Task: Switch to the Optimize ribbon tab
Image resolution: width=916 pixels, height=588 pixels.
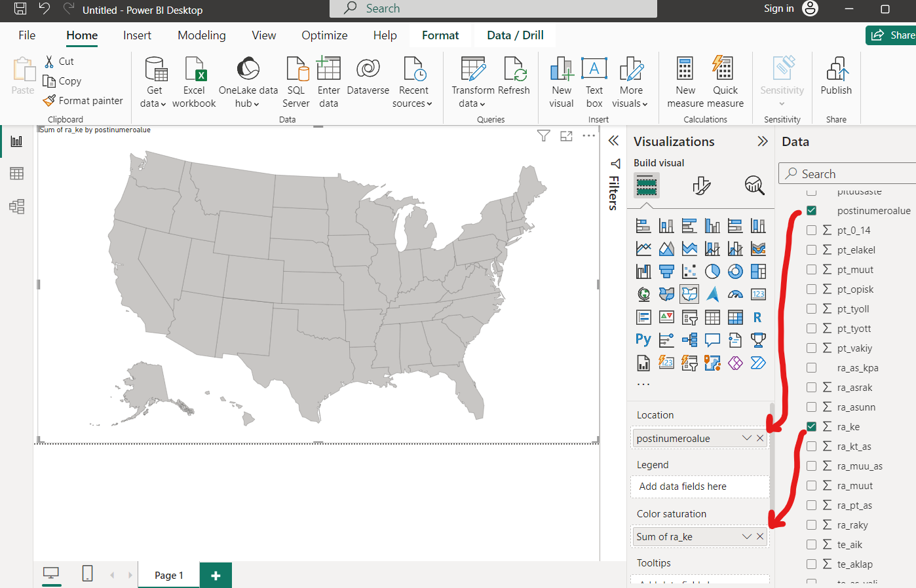Action: pyautogui.click(x=324, y=35)
